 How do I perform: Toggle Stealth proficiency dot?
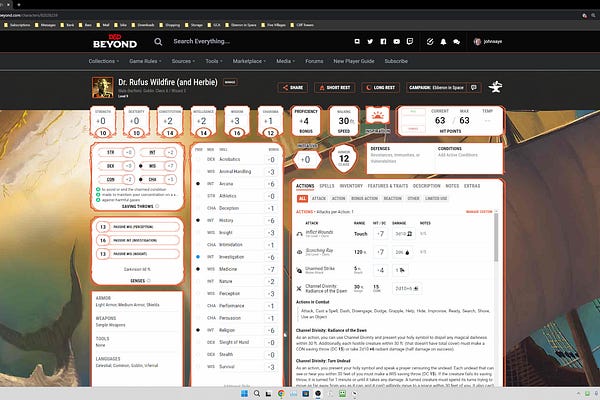(x=198, y=354)
